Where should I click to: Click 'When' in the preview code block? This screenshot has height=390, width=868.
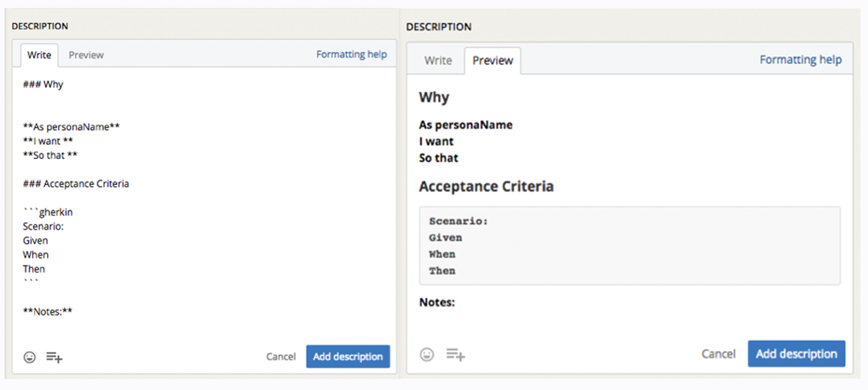coord(442,254)
